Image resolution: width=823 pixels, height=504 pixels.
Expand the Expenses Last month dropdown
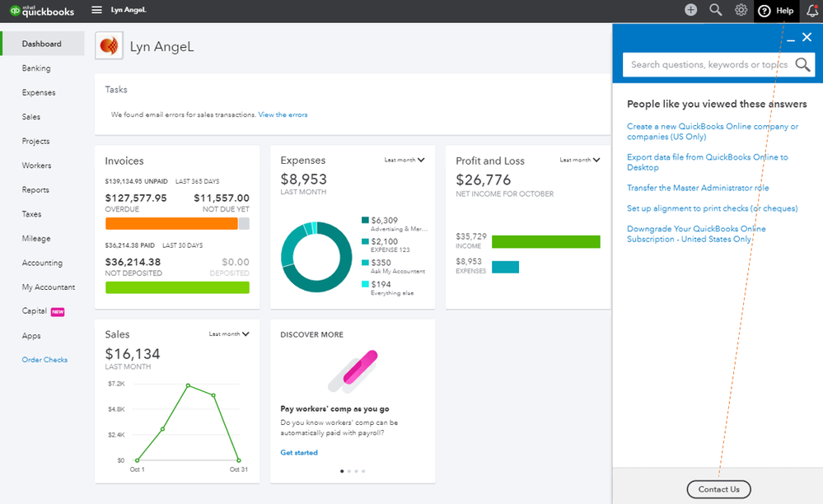tap(404, 160)
